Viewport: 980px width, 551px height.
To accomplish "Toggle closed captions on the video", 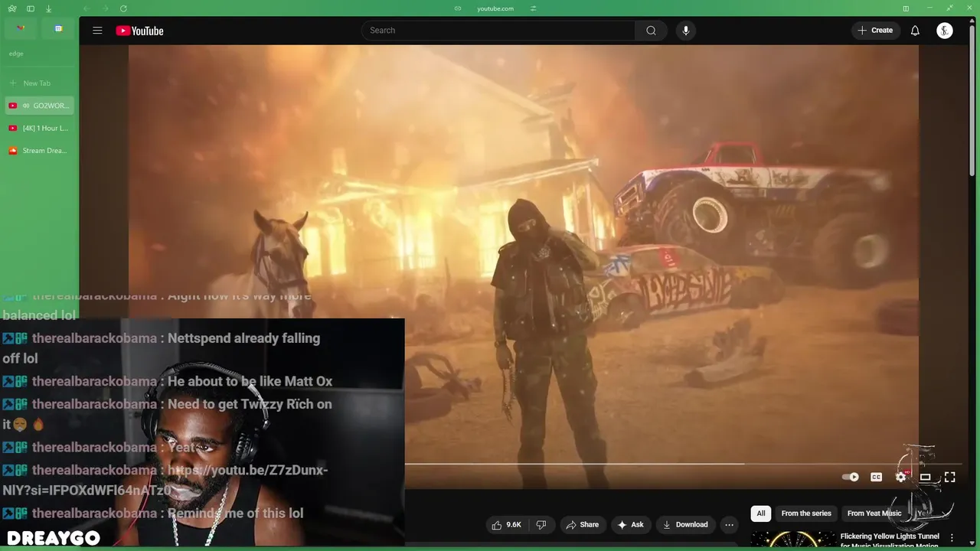I will pyautogui.click(x=876, y=477).
